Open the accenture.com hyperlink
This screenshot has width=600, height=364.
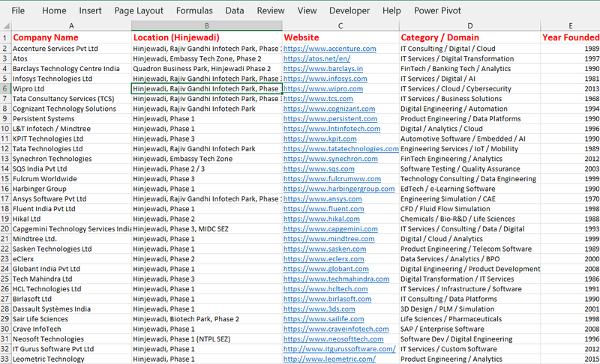(329, 49)
